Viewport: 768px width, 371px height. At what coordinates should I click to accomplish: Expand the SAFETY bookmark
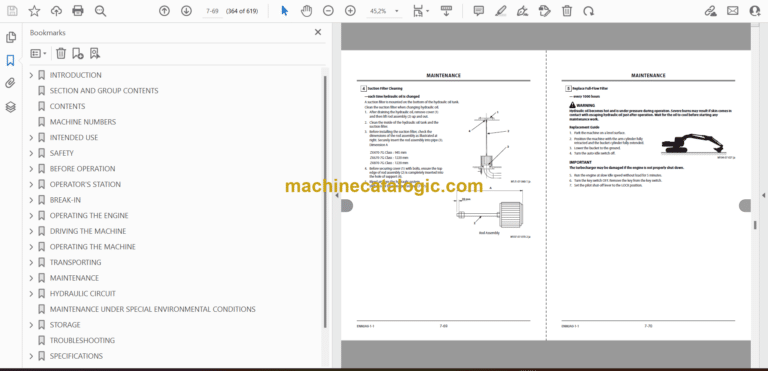click(x=31, y=153)
